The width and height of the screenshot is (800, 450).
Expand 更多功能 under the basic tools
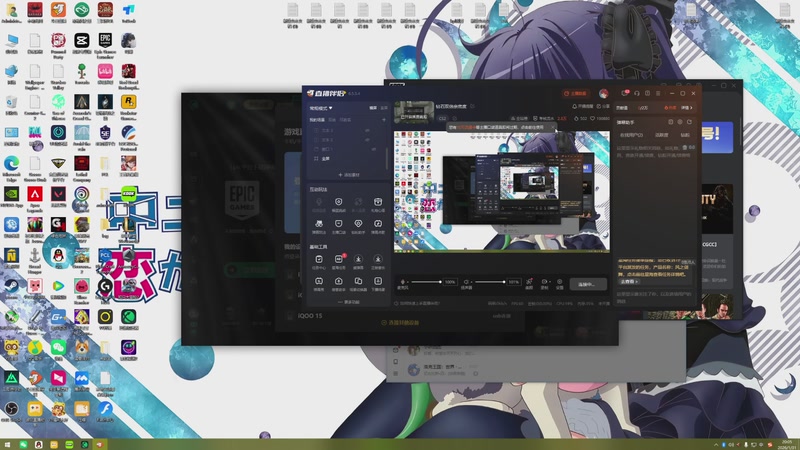[x=349, y=302]
